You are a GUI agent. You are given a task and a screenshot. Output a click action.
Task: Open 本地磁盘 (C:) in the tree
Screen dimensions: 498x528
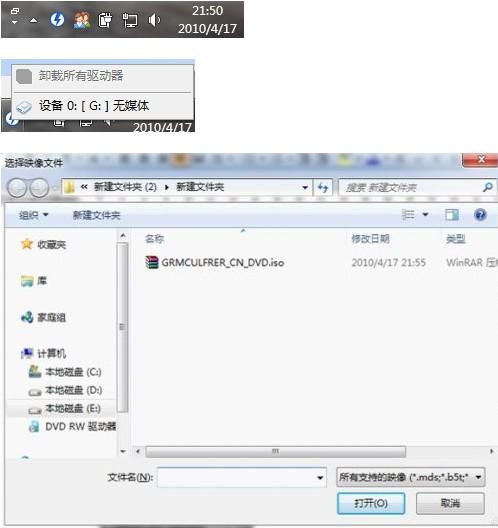73,372
